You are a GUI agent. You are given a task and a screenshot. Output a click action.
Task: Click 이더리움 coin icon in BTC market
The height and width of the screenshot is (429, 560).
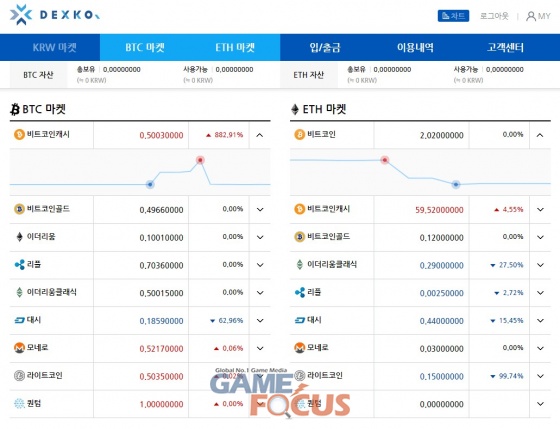pos(19,236)
